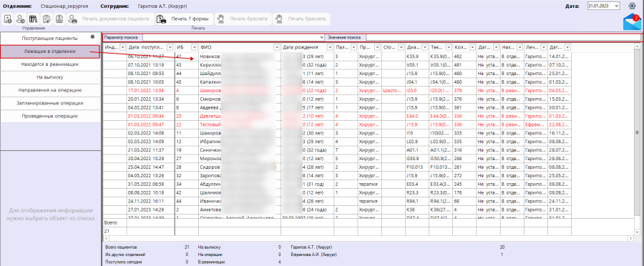644x266 pixels.
Task: Click the patient card portrait icon
Action: point(59,19)
